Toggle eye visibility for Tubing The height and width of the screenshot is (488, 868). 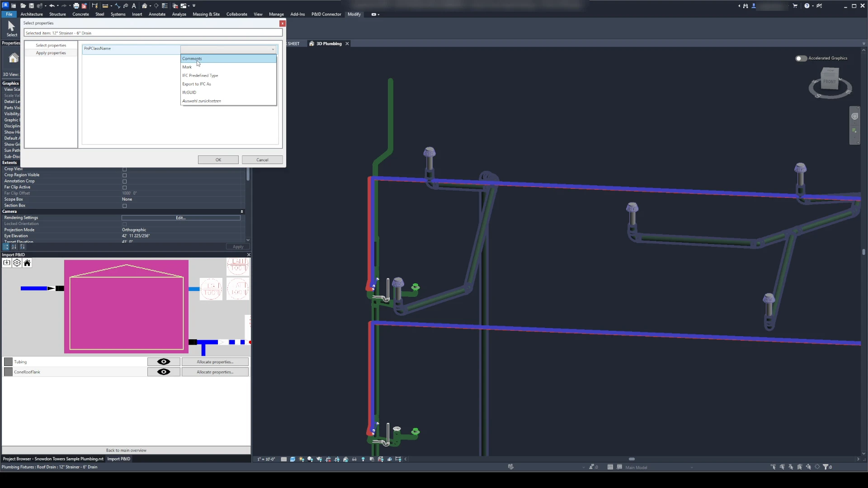[164, 362]
